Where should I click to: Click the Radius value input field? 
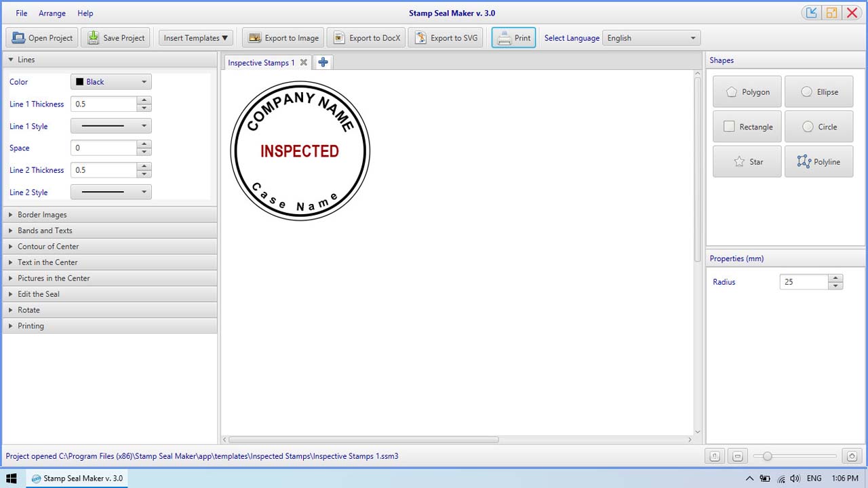[x=804, y=281]
